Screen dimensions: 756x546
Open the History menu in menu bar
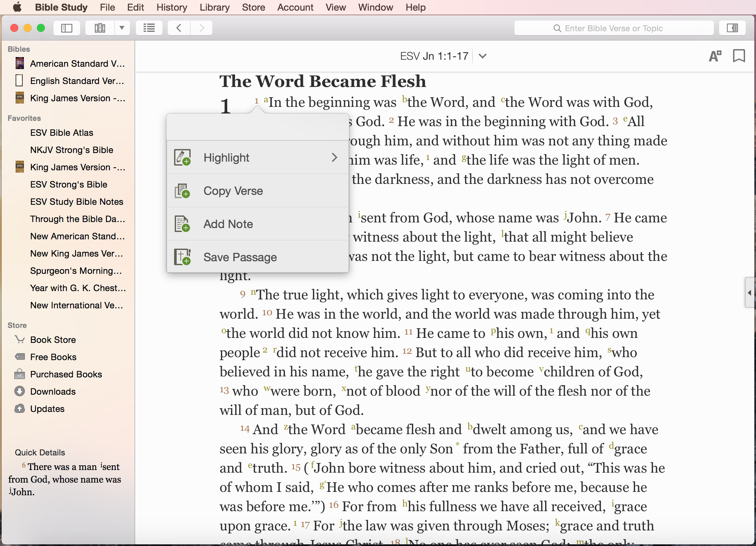pos(172,7)
